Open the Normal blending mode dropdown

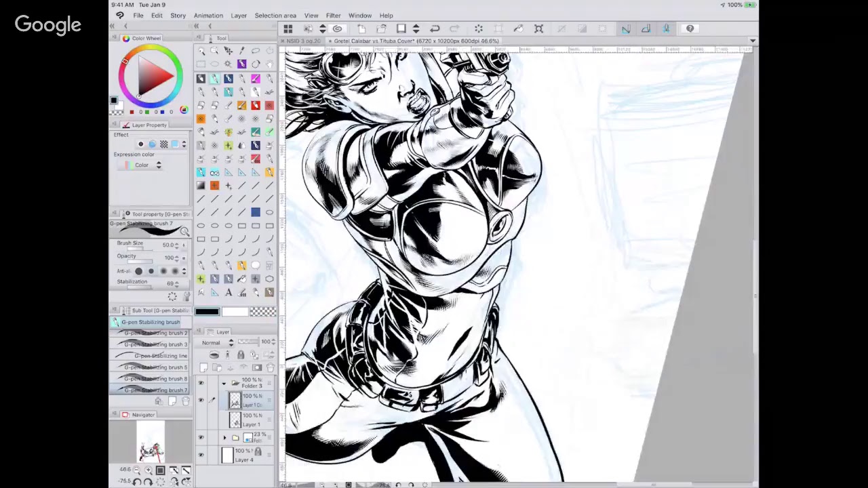tap(217, 342)
